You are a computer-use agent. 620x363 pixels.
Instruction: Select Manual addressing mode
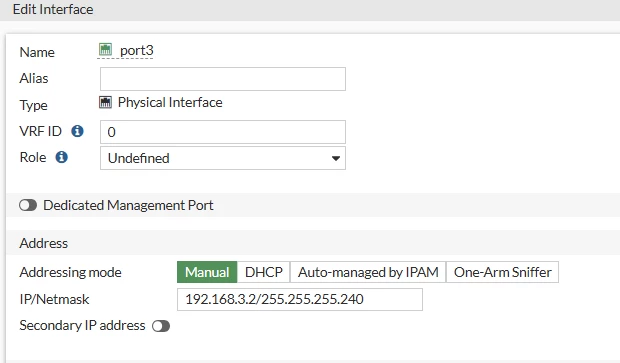207,272
